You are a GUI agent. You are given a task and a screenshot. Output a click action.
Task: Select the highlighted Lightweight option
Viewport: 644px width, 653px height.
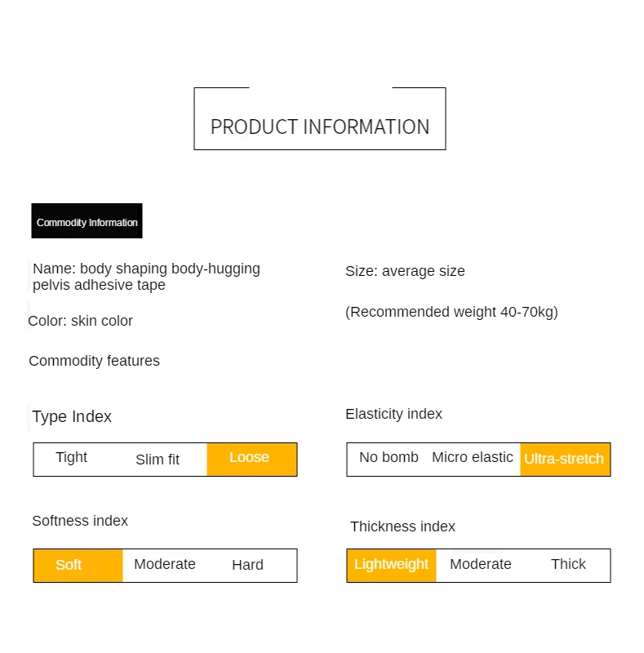click(x=391, y=565)
